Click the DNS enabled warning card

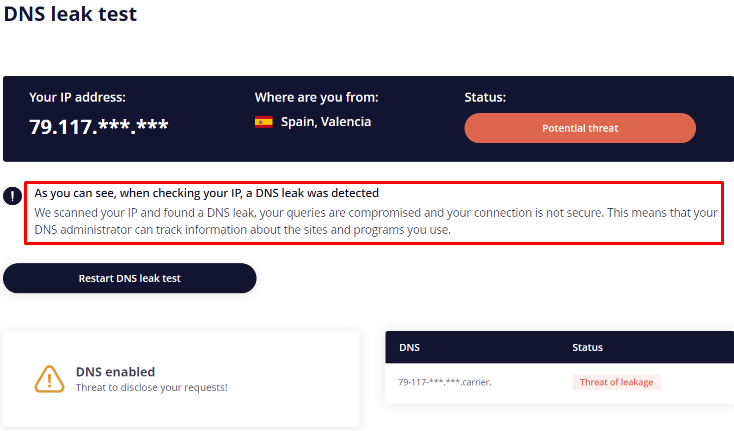pos(181,379)
